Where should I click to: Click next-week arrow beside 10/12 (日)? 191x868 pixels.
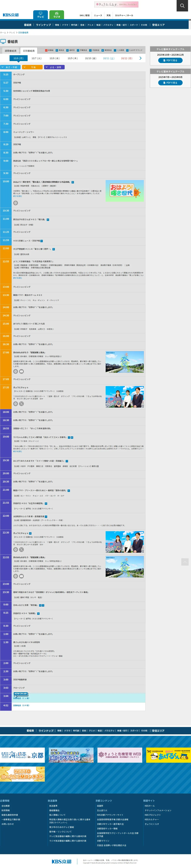coord(140,58)
